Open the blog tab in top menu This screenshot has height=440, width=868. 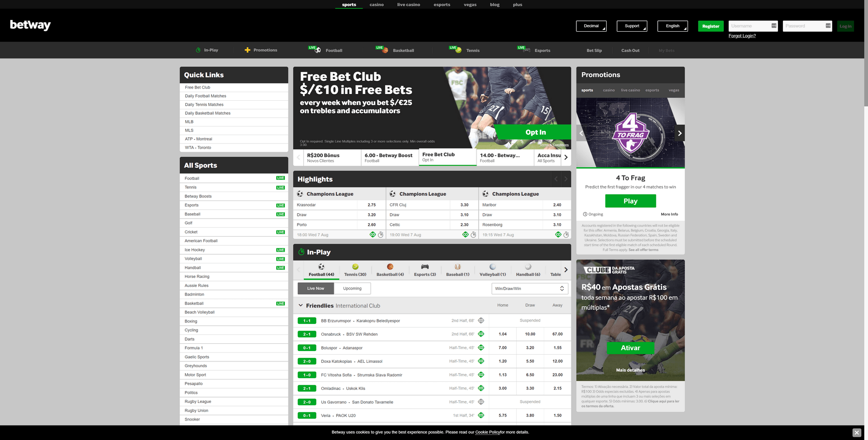tap(495, 5)
